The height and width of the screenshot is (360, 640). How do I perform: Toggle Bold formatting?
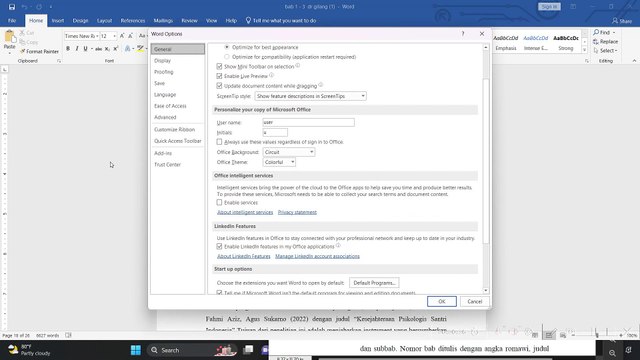click(68, 49)
